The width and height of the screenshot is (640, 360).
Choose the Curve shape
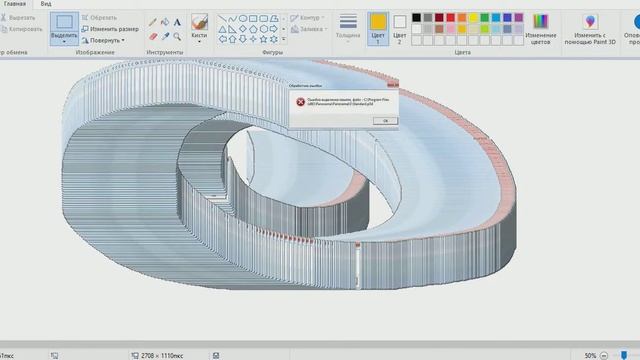coord(232,19)
